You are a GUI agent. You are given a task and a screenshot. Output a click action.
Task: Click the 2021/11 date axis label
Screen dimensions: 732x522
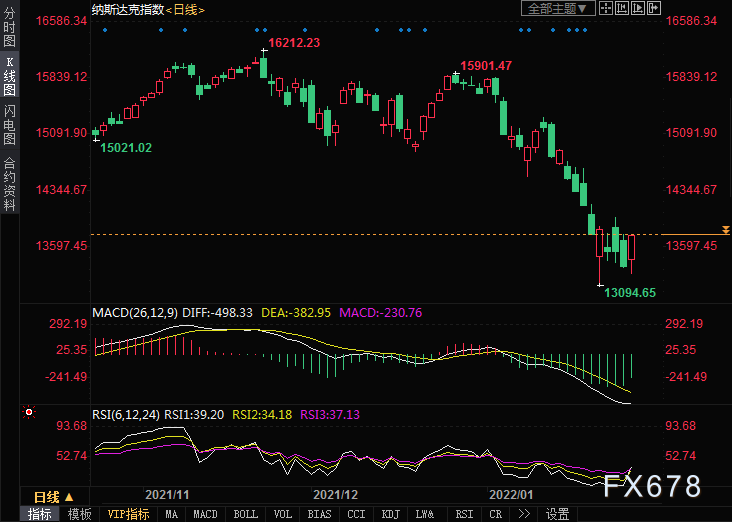click(167, 494)
